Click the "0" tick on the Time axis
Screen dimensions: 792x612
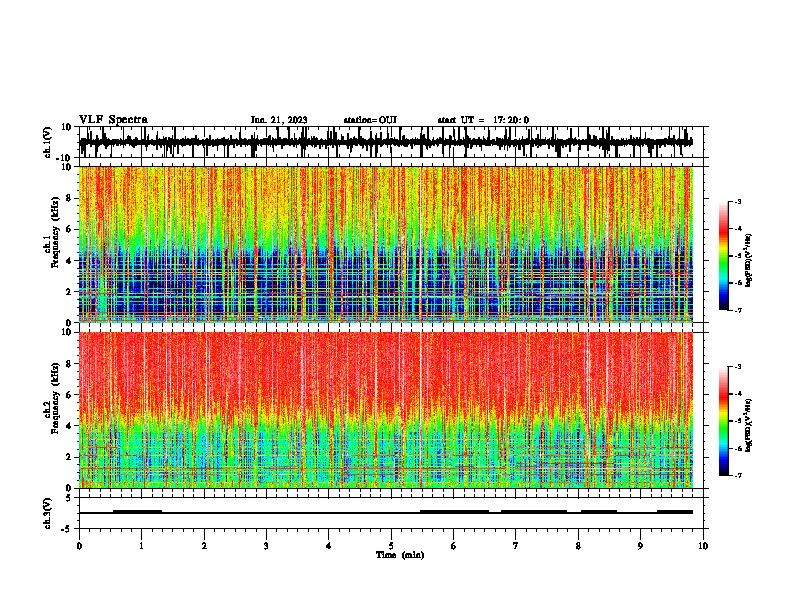79,546
